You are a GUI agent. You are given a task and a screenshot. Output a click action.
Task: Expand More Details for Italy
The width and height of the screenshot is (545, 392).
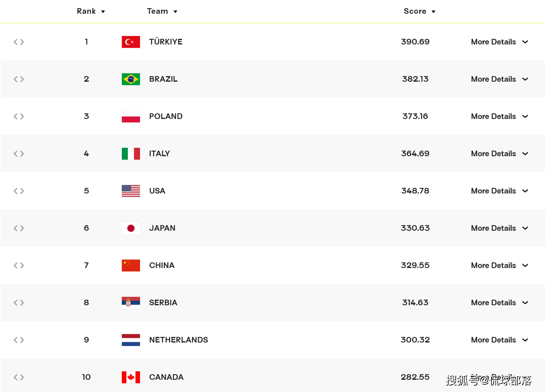pyautogui.click(x=499, y=154)
